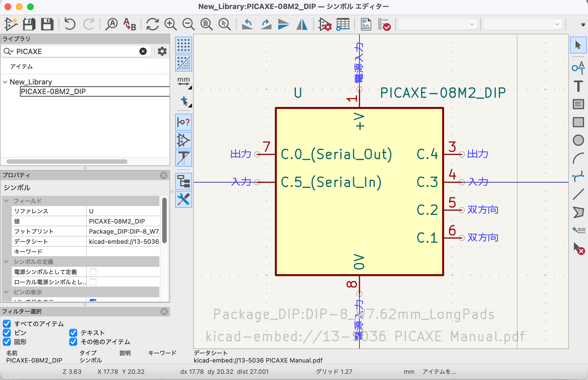Toggle grid display on canvas
The image size is (588, 380).
184,45
